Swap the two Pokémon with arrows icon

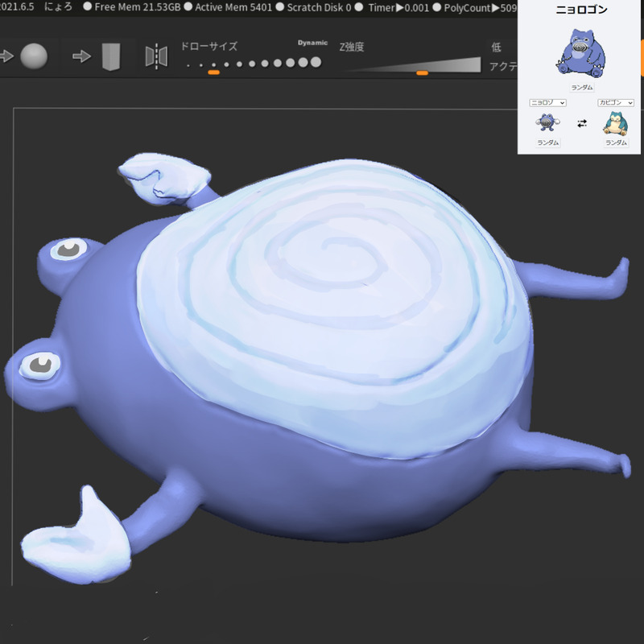tap(582, 123)
